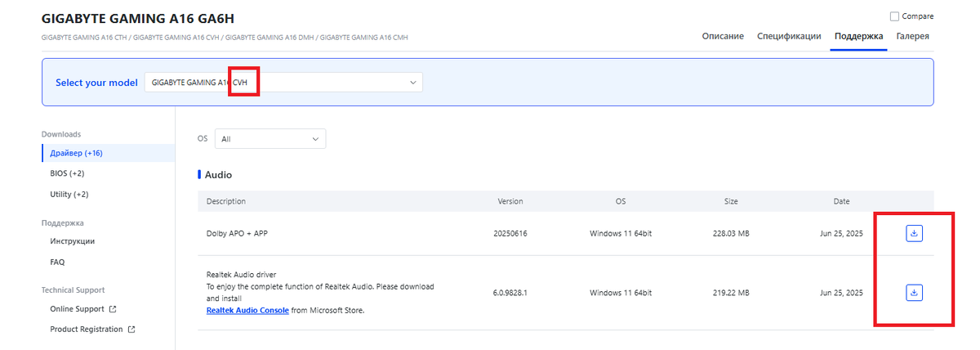This screenshot has width=980, height=350.
Task: Expand the OS filter dropdown
Action: pyautogui.click(x=269, y=139)
